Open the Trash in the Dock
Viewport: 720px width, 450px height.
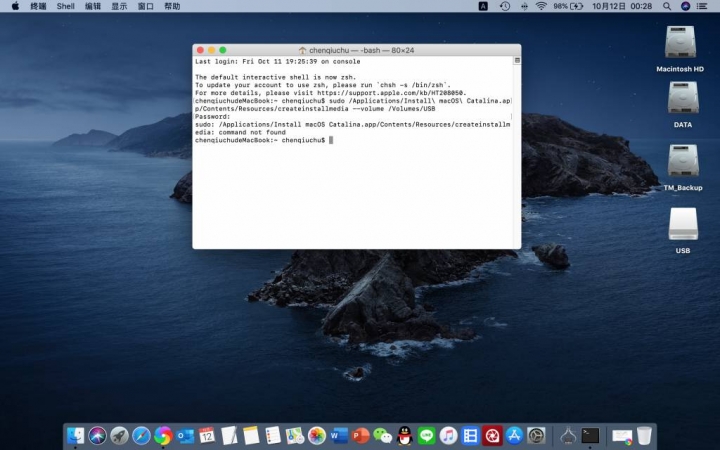[x=644, y=435]
